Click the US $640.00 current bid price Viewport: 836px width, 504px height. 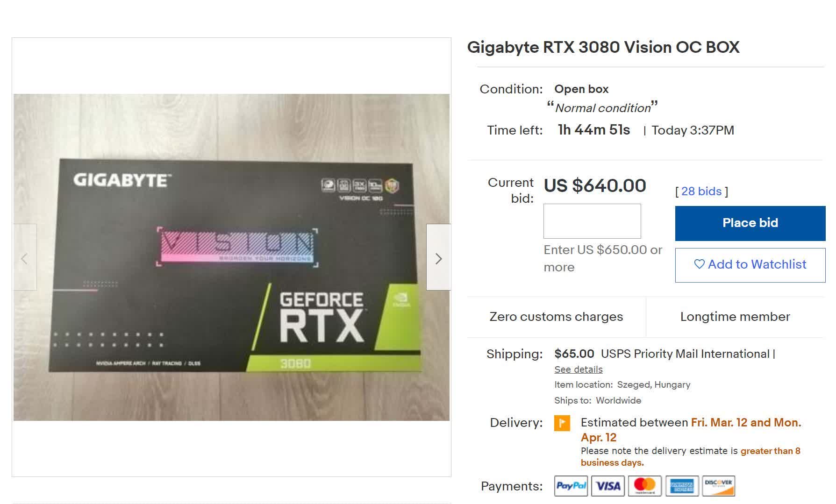pos(595,185)
